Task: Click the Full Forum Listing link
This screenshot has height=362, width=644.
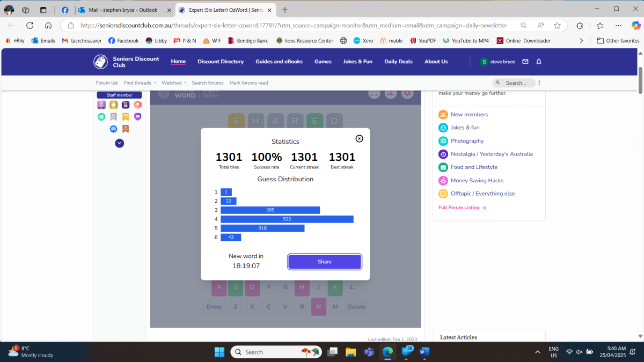Action: point(462,208)
